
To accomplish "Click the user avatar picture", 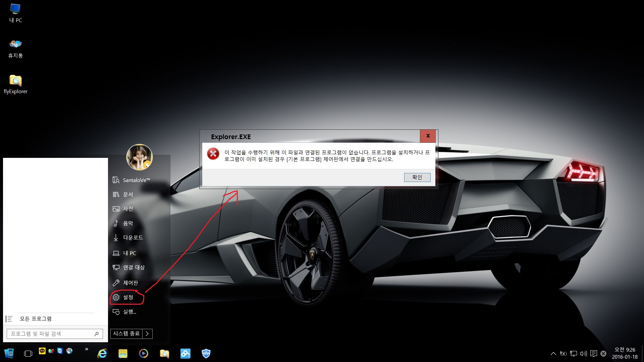I will (x=140, y=157).
